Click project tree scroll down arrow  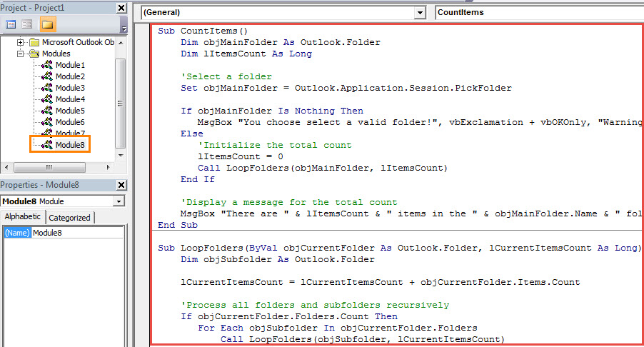(x=121, y=156)
